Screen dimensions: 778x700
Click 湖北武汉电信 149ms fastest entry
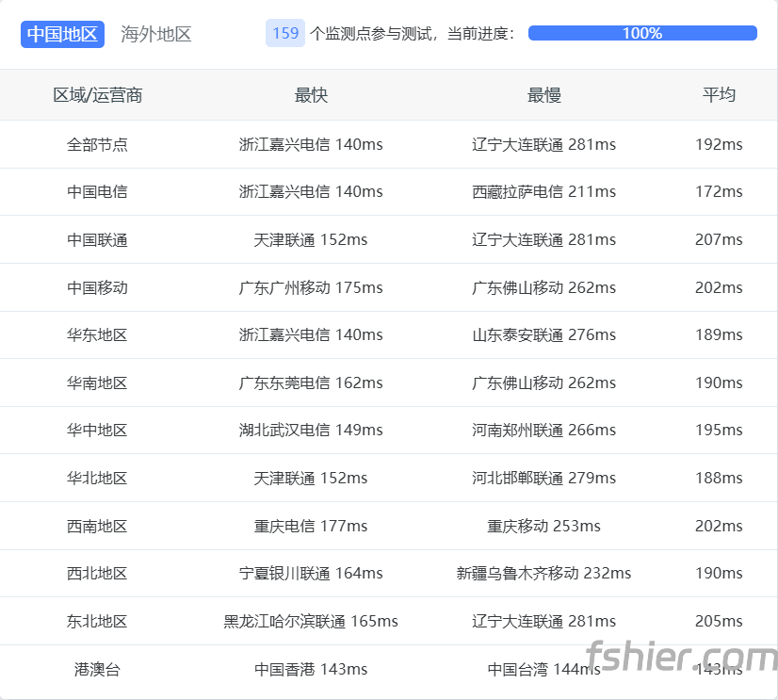pyautogui.click(x=311, y=430)
